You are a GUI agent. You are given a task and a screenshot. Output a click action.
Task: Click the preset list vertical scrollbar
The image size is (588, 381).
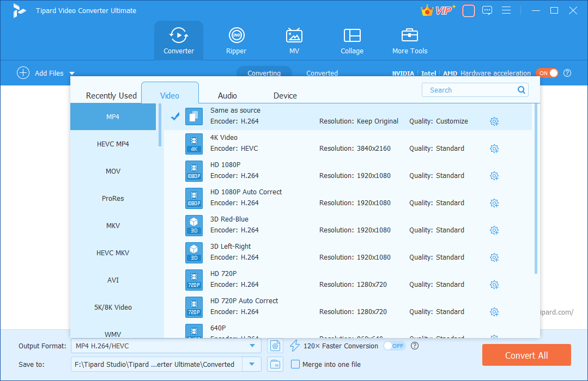536,189
